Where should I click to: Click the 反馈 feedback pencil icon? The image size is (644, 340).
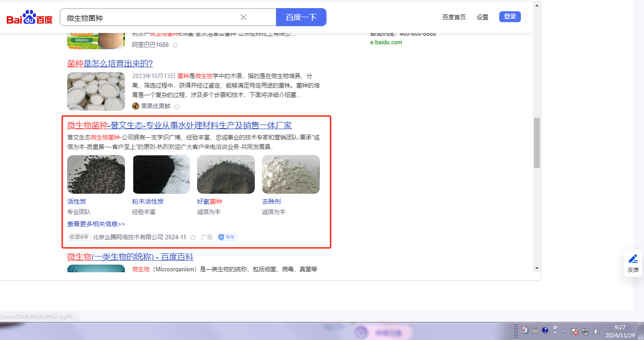pyautogui.click(x=633, y=259)
